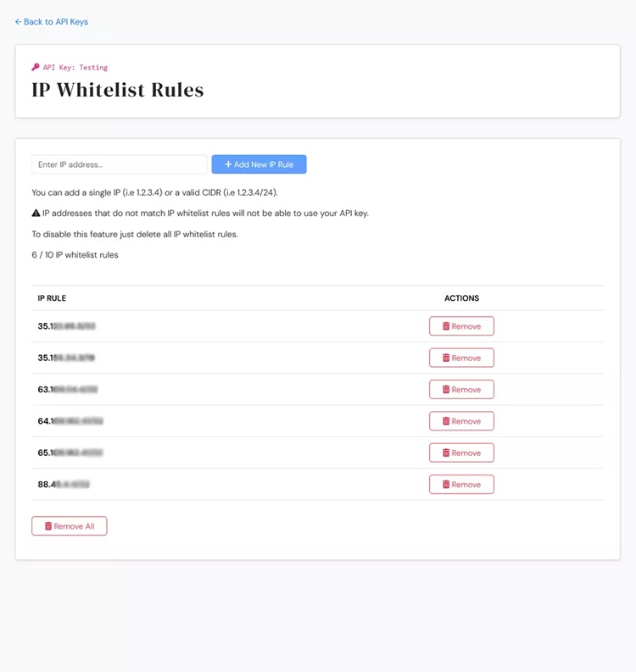Image resolution: width=636 pixels, height=672 pixels.
Task: Click the IP RULE column header
Action: (52, 298)
